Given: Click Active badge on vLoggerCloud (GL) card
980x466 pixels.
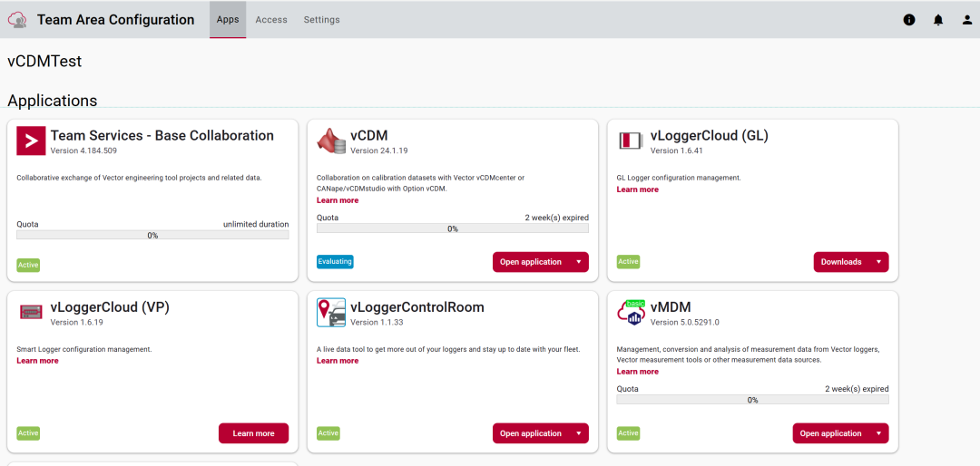Looking at the screenshot, I should pyautogui.click(x=628, y=262).
